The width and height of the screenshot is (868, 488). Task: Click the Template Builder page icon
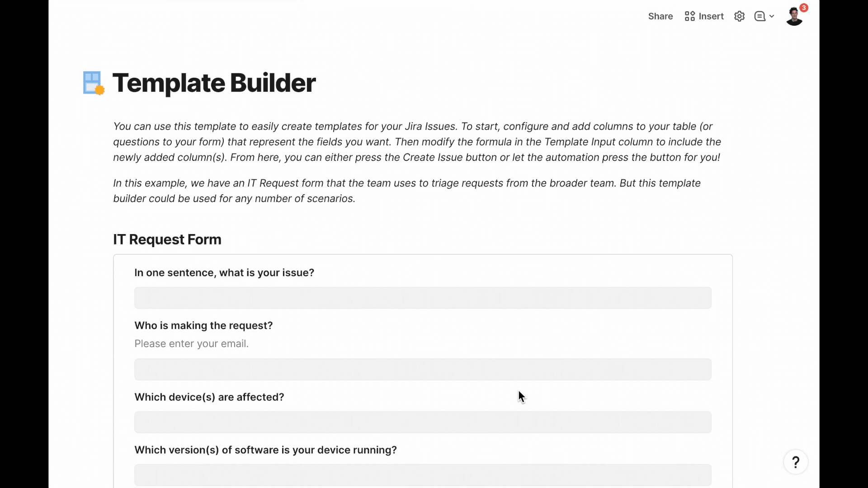[x=94, y=83]
